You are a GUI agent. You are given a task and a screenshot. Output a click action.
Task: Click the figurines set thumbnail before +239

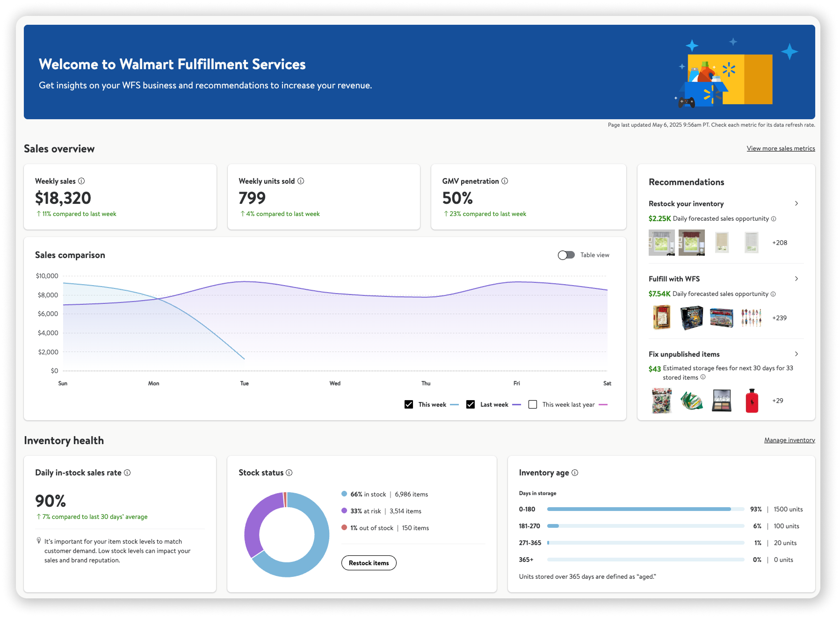pos(751,318)
